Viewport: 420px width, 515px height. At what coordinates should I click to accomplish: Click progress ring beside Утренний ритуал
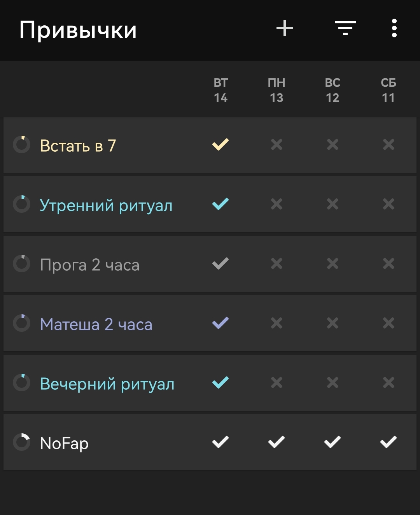(x=22, y=204)
